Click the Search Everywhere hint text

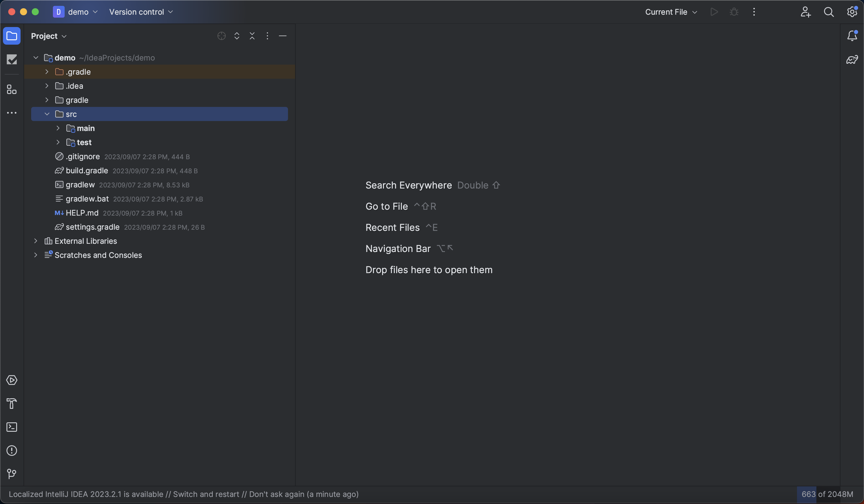click(x=409, y=185)
